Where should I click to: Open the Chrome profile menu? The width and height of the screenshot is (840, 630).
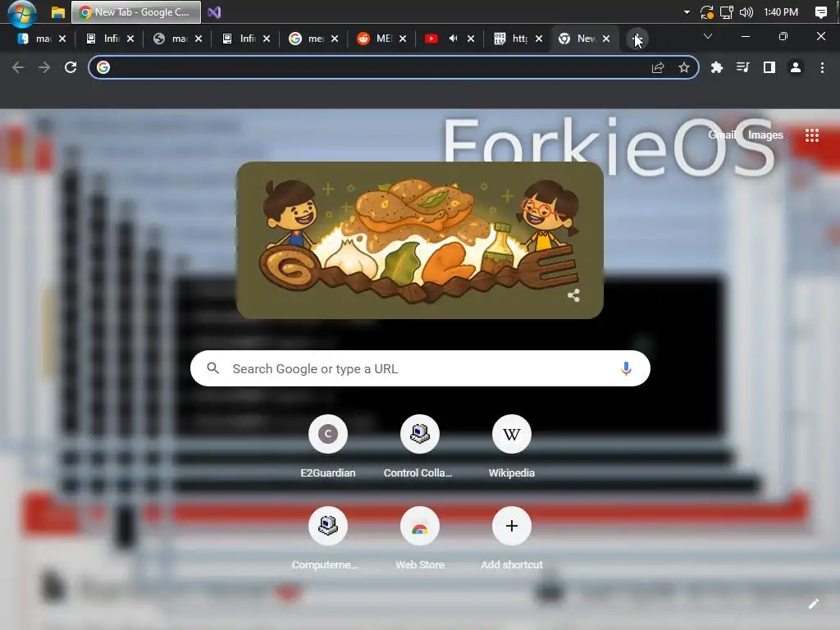point(796,67)
